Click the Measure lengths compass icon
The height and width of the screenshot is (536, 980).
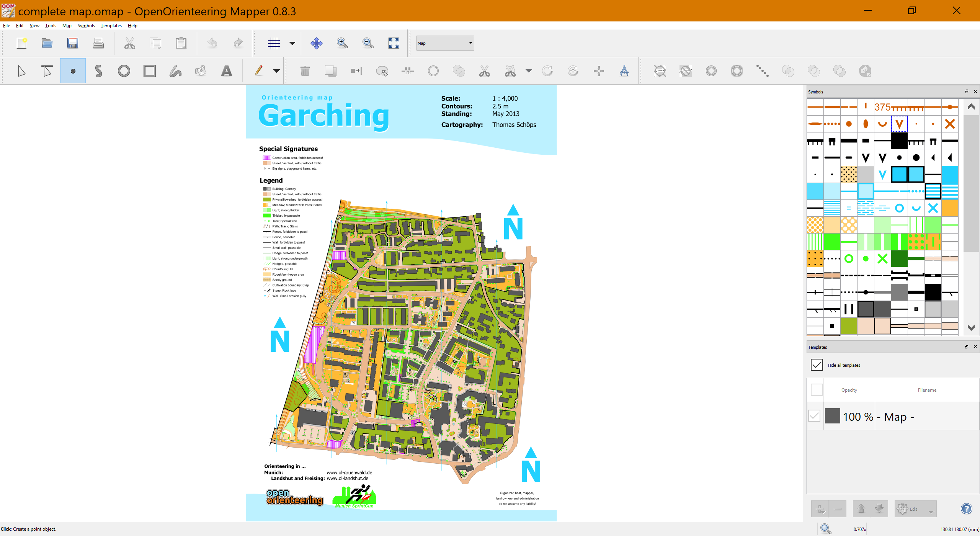click(x=624, y=71)
